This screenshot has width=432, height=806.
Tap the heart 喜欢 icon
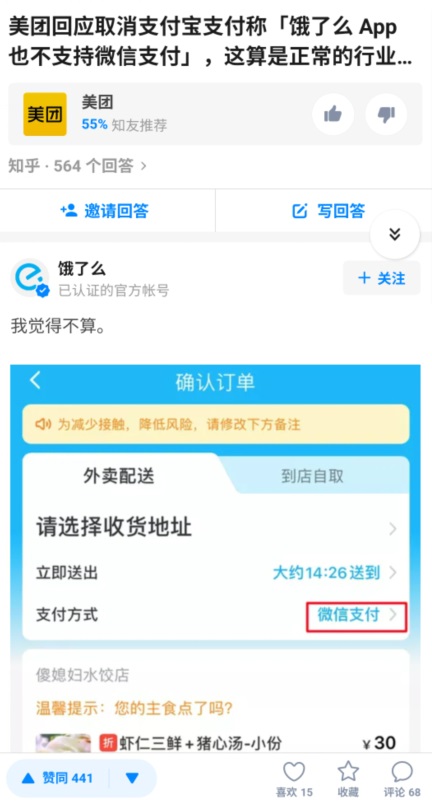pos(294,772)
